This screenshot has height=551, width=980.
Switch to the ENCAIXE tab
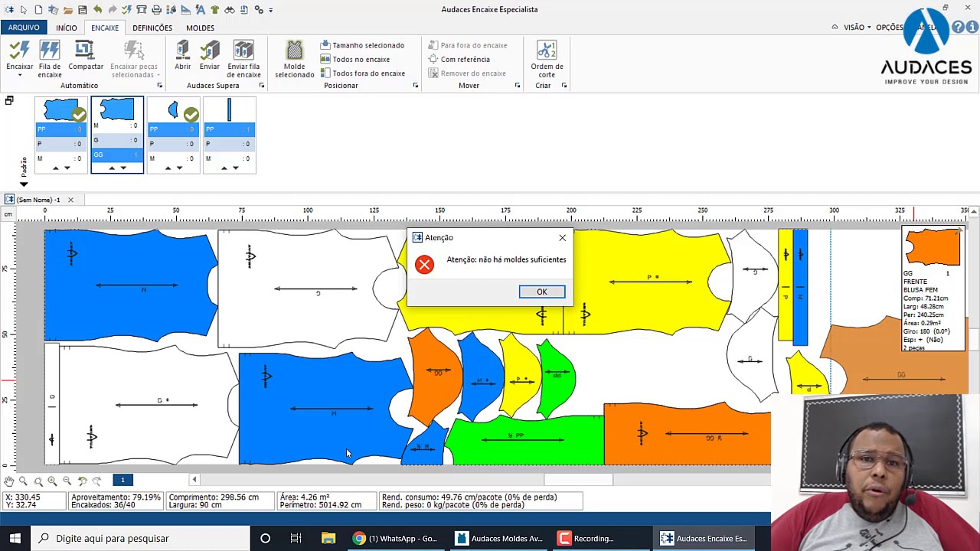(105, 28)
